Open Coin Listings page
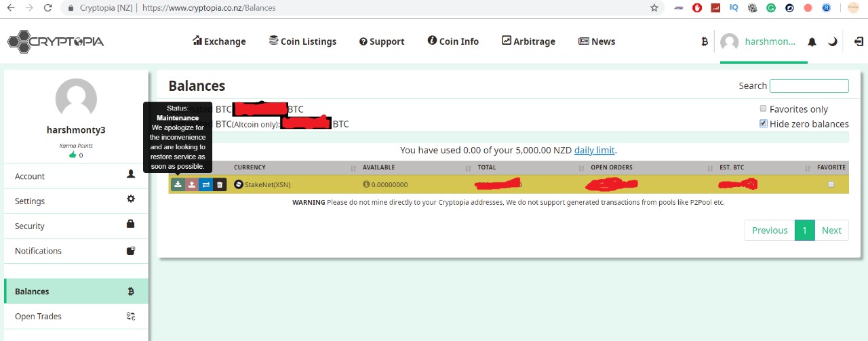Viewport: 868px width, 341px height. click(x=302, y=41)
